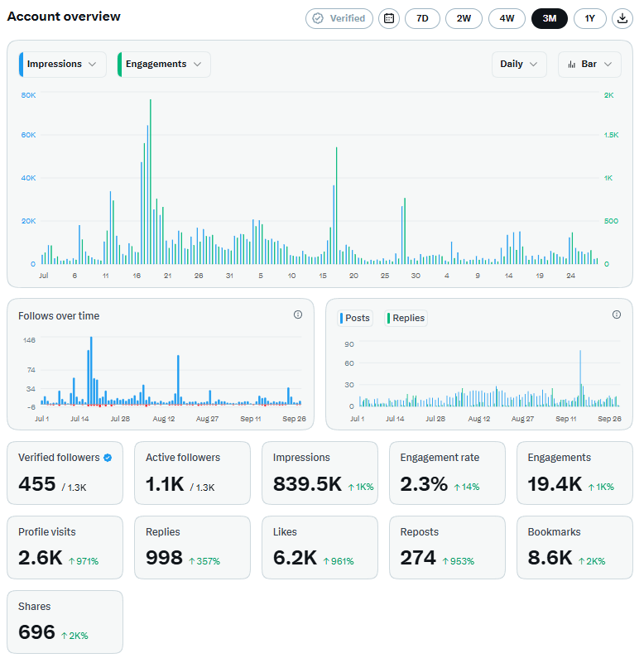Toggle the Replies series legend
The height and width of the screenshot is (658, 644).
pyautogui.click(x=406, y=318)
